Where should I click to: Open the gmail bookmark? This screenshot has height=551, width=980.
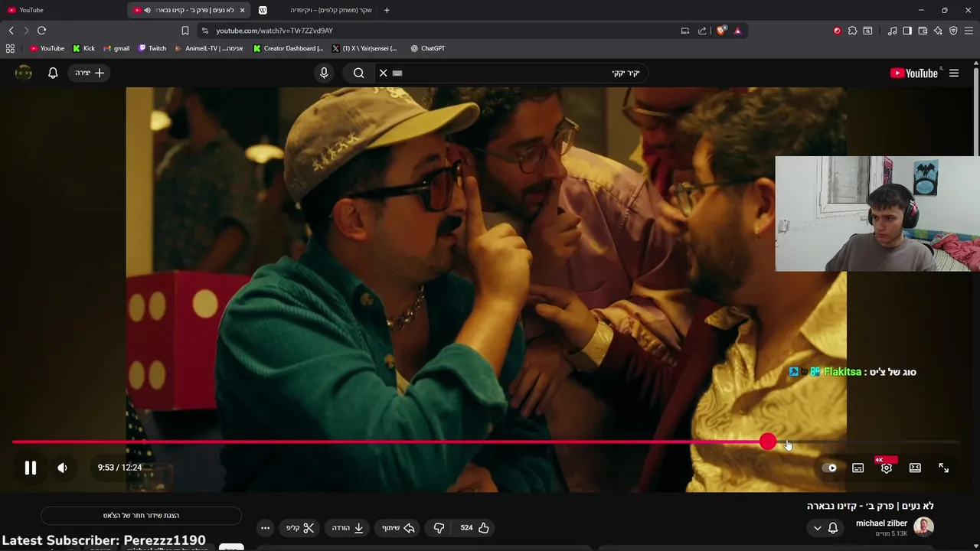116,48
